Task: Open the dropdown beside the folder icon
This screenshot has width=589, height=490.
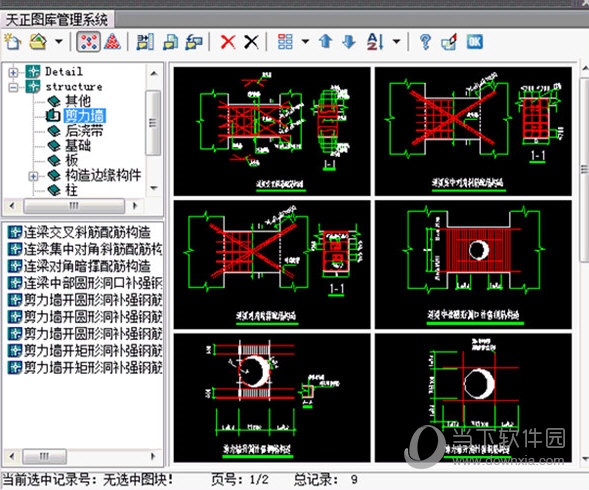Action: [59, 41]
